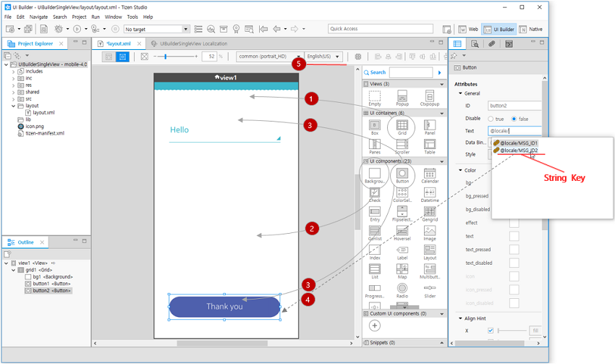Expand the res folder in Project Explorer

14,85
